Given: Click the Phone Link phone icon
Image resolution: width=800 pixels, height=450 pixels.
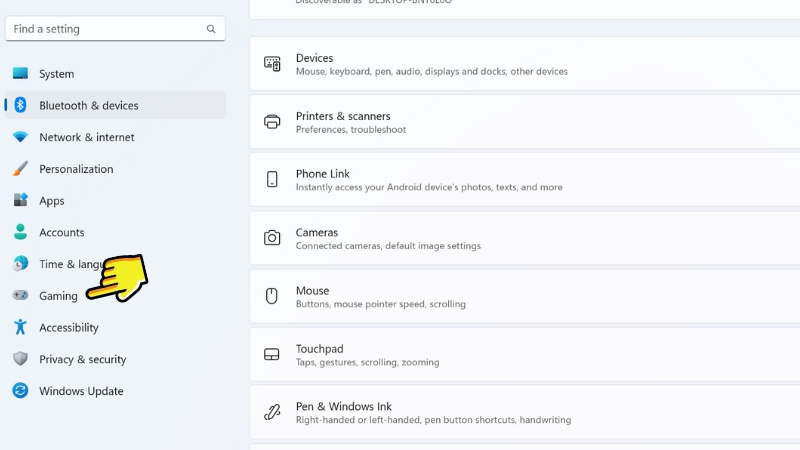Looking at the screenshot, I should coord(272,180).
